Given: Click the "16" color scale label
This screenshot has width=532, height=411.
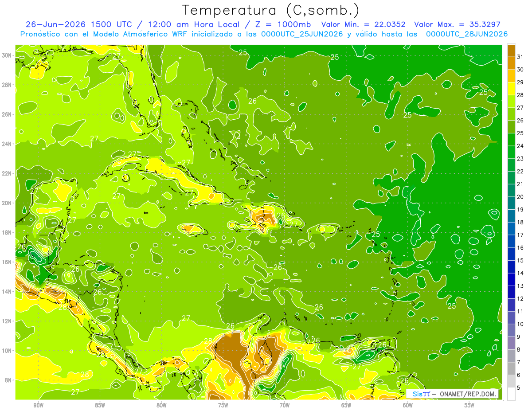Looking at the screenshot, I should 520,248.
